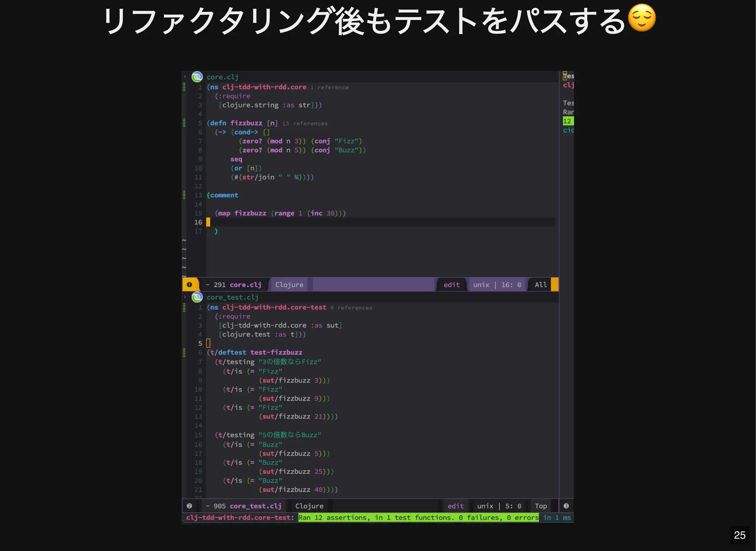The width and height of the screenshot is (756, 551).
Task: Click the git change sign beside line 6 in core_test.clj
Action: click(184, 353)
